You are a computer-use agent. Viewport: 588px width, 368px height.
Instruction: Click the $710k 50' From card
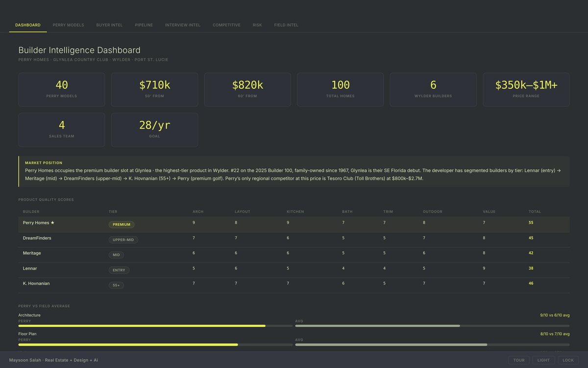pos(155,90)
